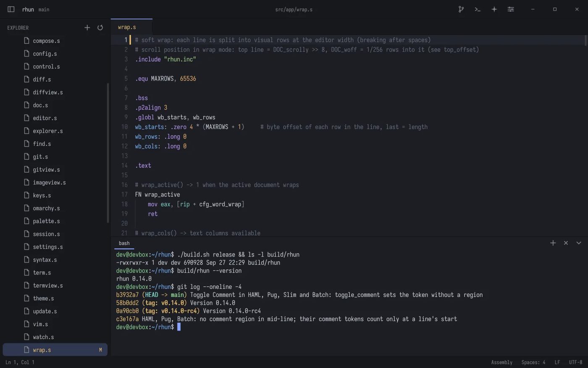Click the file icon beside vim.s
Viewport: 588px width, 368px height.
coord(26,324)
